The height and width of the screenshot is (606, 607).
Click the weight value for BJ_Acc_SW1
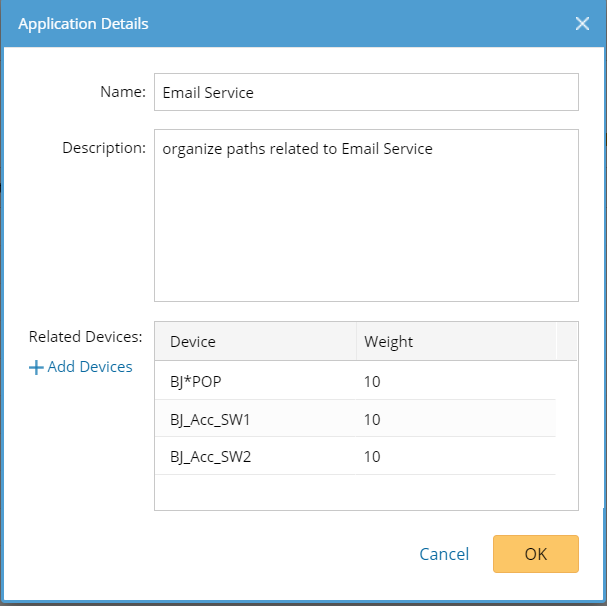click(x=372, y=419)
